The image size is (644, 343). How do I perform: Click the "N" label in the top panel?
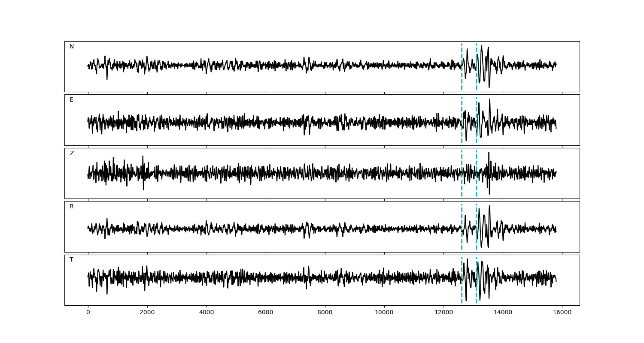pyautogui.click(x=72, y=47)
